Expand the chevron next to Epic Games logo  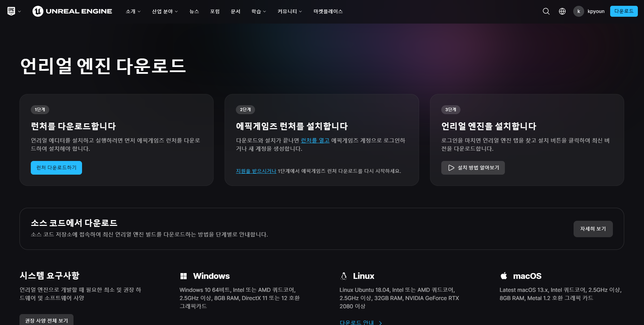19,12
